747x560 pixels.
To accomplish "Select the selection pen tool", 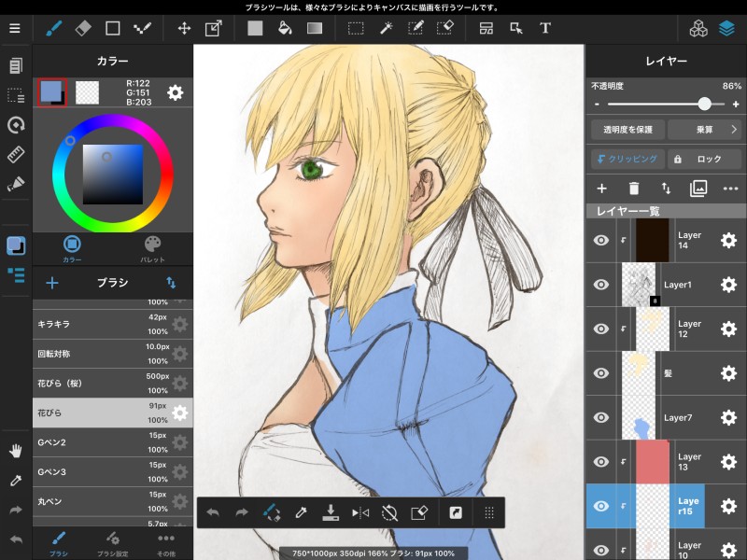I will click(x=416, y=29).
